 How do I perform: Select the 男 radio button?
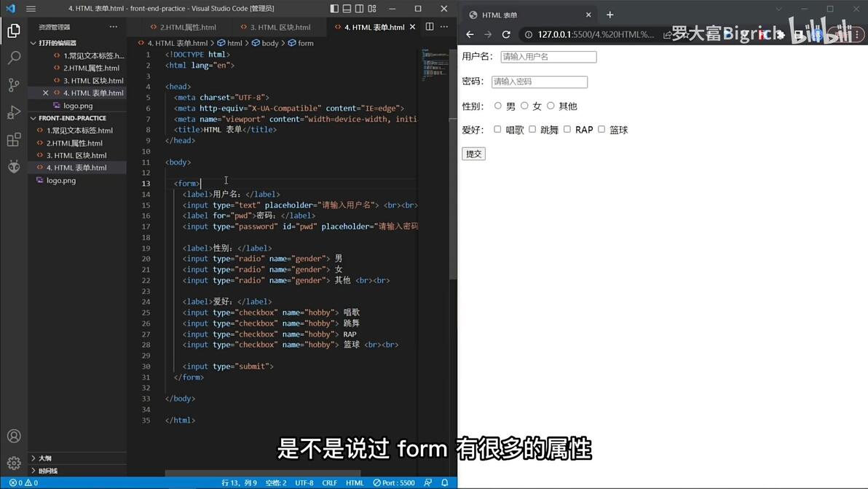click(x=497, y=106)
